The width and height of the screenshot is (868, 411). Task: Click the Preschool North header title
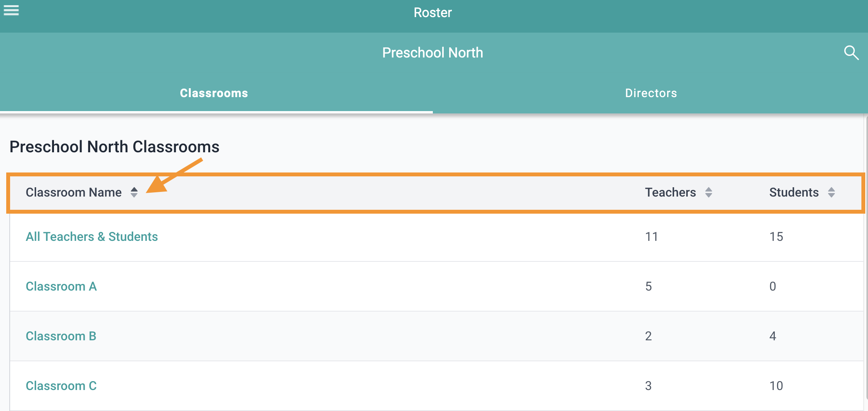433,53
